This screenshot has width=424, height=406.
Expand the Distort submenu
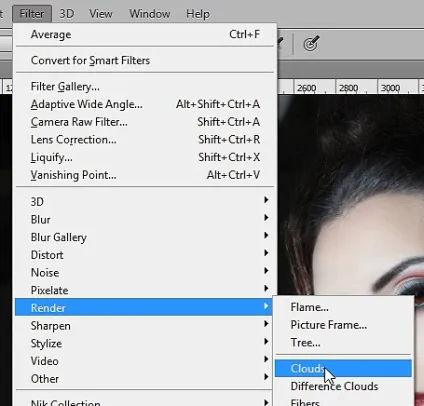(145, 255)
